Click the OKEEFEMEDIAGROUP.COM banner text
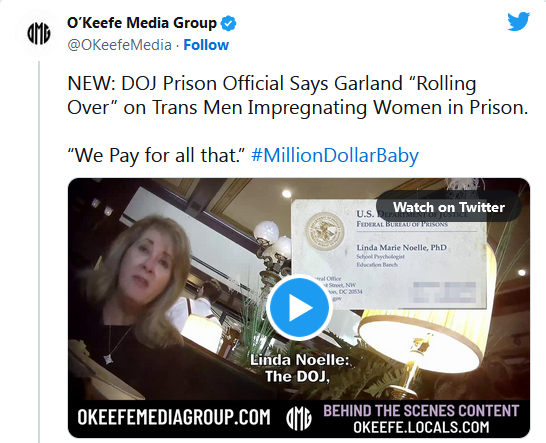Image resolution: width=546 pixels, height=443 pixels. click(x=174, y=417)
